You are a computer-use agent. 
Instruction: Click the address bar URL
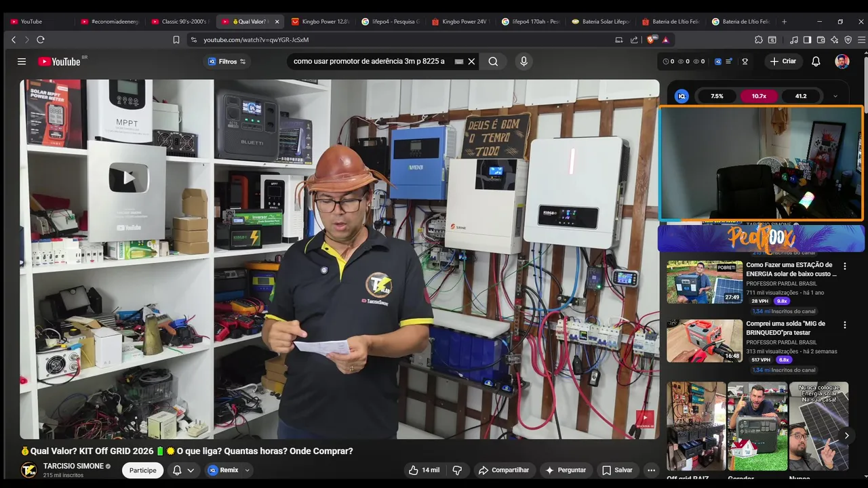[256, 40]
